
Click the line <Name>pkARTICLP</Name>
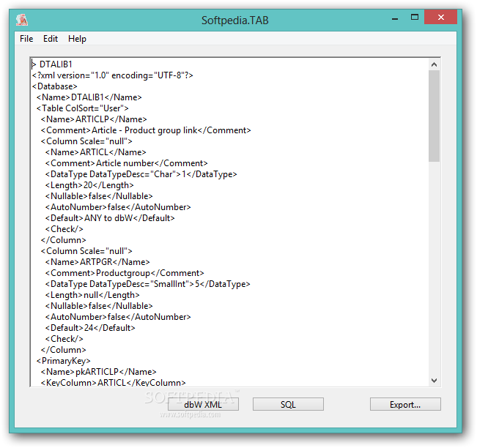pyautogui.click(x=99, y=372)
